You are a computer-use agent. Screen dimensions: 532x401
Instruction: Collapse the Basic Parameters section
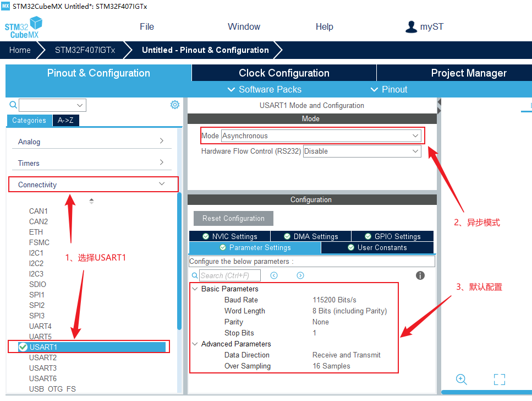(x=195, y=289)
